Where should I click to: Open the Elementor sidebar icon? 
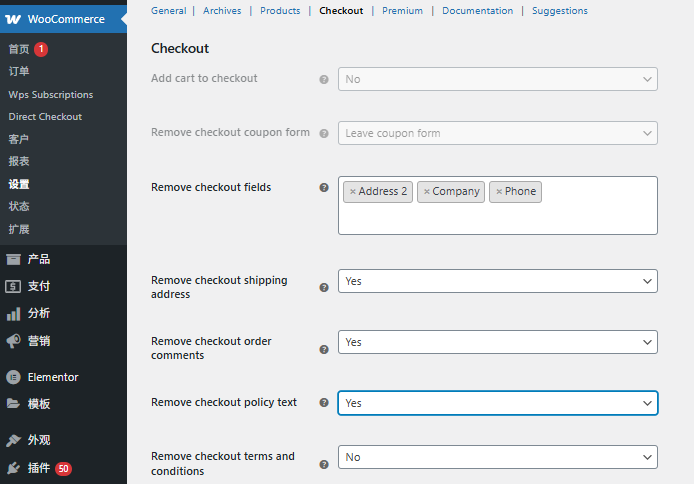13,377
